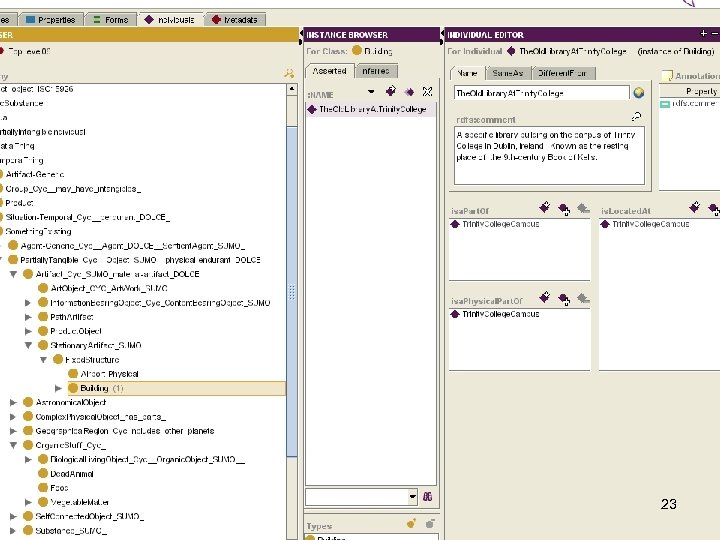
Task: Click the plus icon in Individual Editor header
Action: click(703, 34)
